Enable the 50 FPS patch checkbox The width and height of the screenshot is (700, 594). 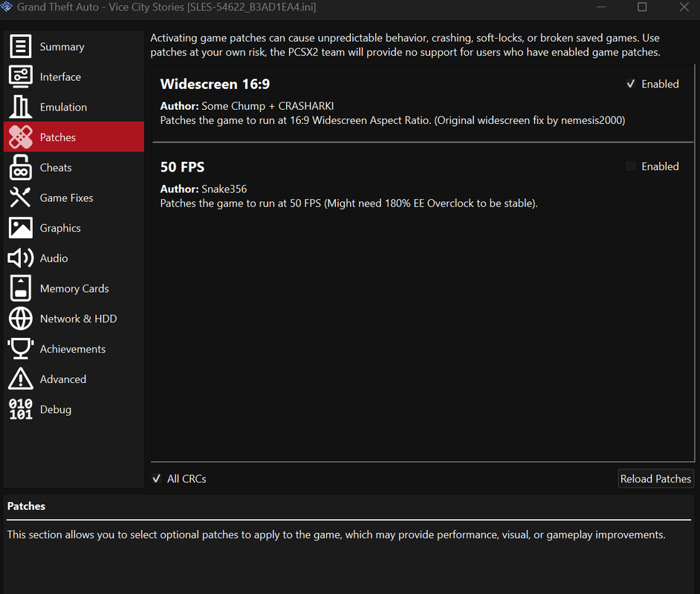pyautogui.click(x=630, y=166)
